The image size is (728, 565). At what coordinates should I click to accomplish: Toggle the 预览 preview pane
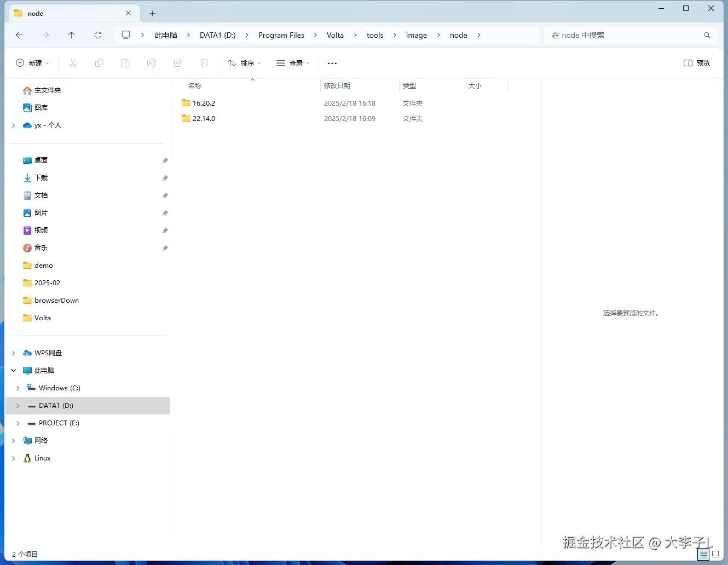tap(696, 63)
